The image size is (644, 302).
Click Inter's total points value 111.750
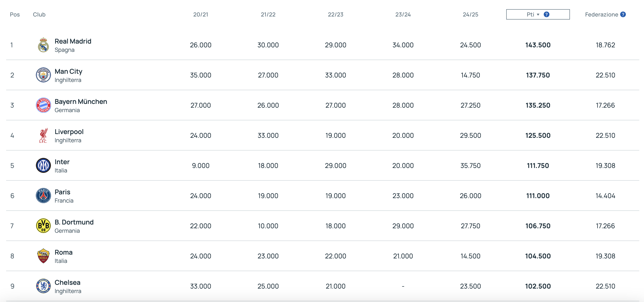pyautogui.click(x=538, y=165)
